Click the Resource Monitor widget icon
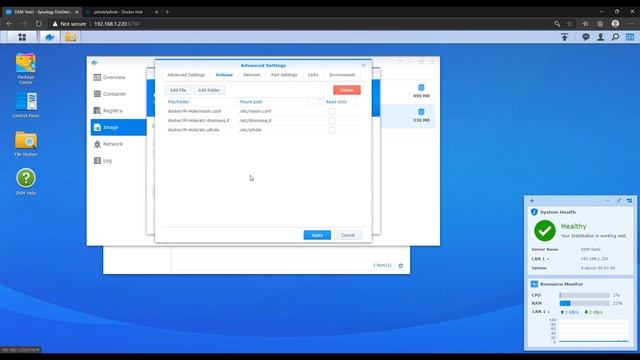Image resolution: width=640 pixels, height=360 pixels. 534,284
